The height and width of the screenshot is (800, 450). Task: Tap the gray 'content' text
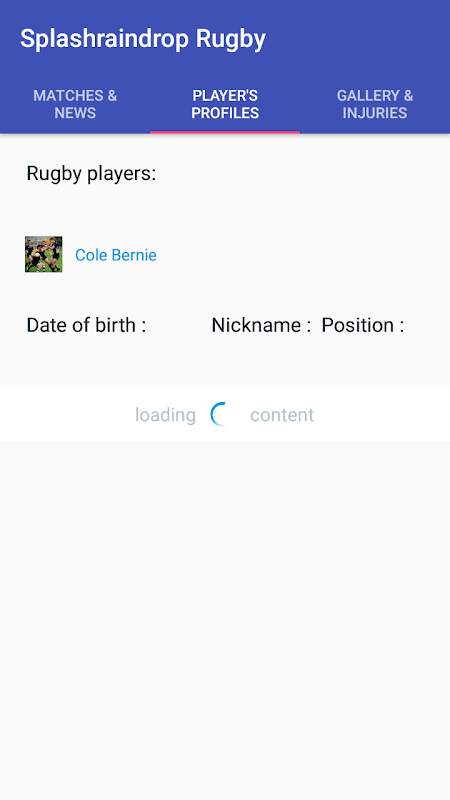(282, 415)
